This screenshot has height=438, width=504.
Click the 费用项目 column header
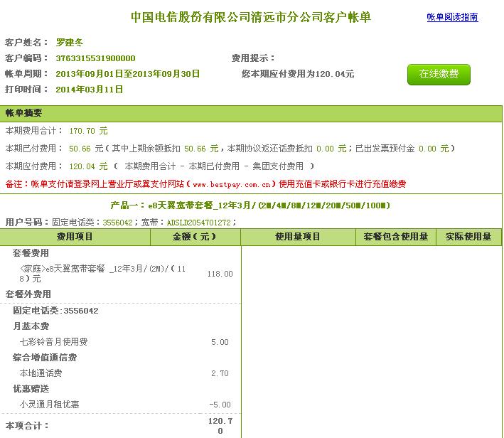pyautogui.click(x=75, y=237)
